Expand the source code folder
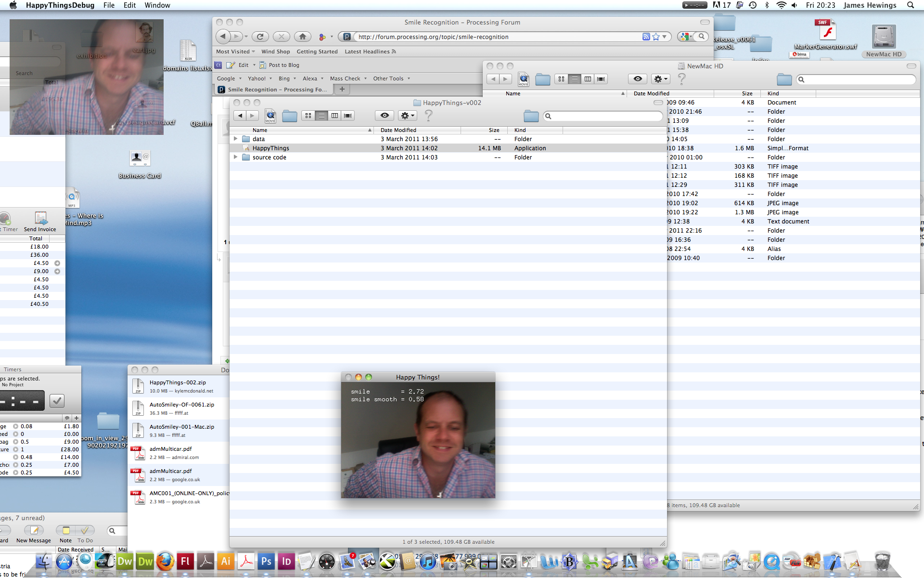The image size is (924, 578). 235,157
